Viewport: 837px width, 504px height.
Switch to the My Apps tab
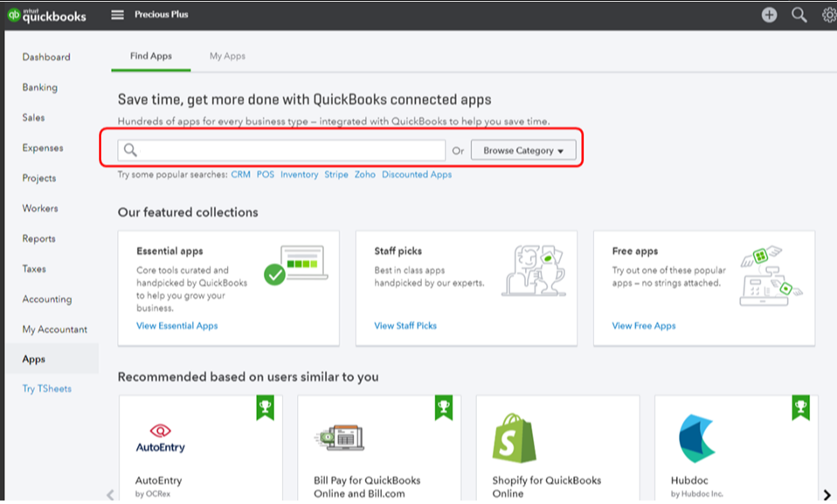[227, 56]
